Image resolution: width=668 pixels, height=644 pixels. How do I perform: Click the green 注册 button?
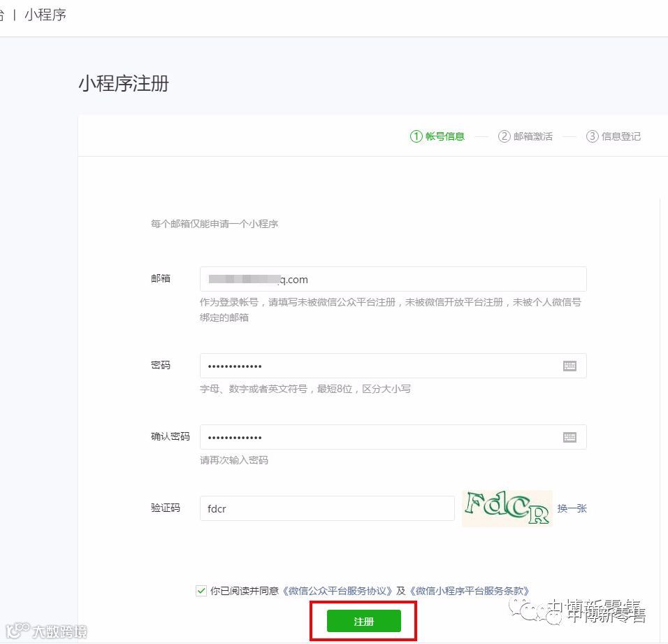[363, 621]
